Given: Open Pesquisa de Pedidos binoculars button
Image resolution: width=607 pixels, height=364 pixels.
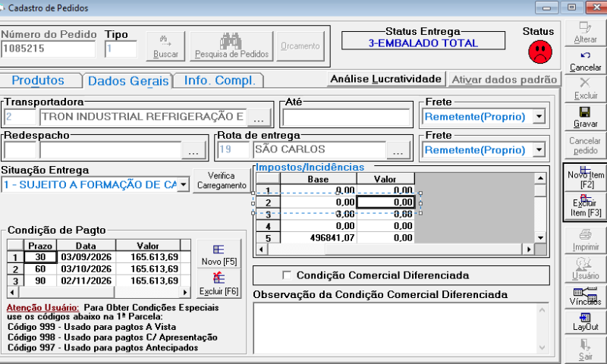Looking at the screenshot, I should 231,46.
